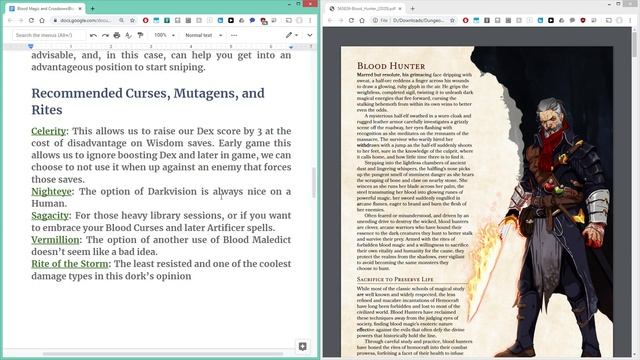Image resolution: width=640 pixels, height=360 pixels.
Task: Click the spell check icon in Docs
Action: tap(128, 36)
